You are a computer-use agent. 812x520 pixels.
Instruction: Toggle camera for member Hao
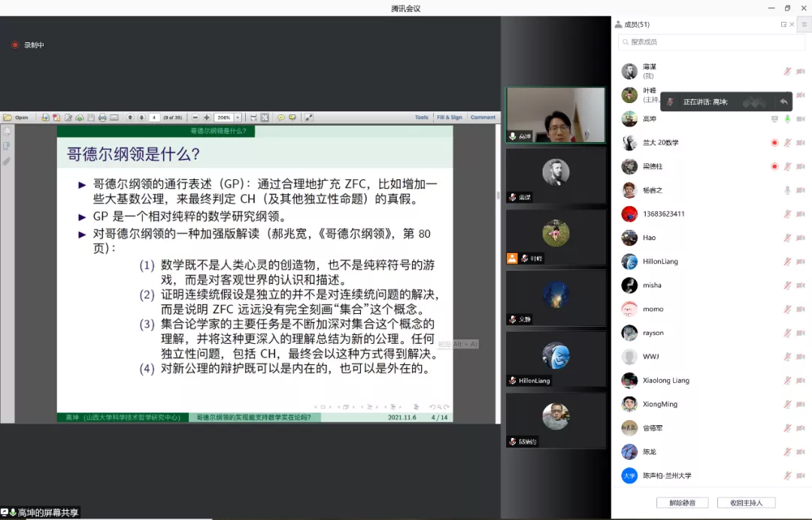click(800, 238)
